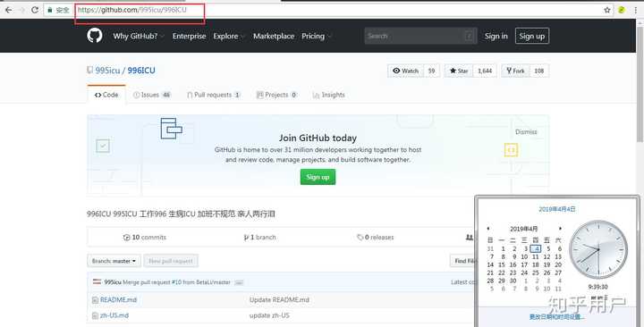This screenshot has height=327, width=644.
Task: Open zh-US.md file
Action: click(x=114, y=315)
